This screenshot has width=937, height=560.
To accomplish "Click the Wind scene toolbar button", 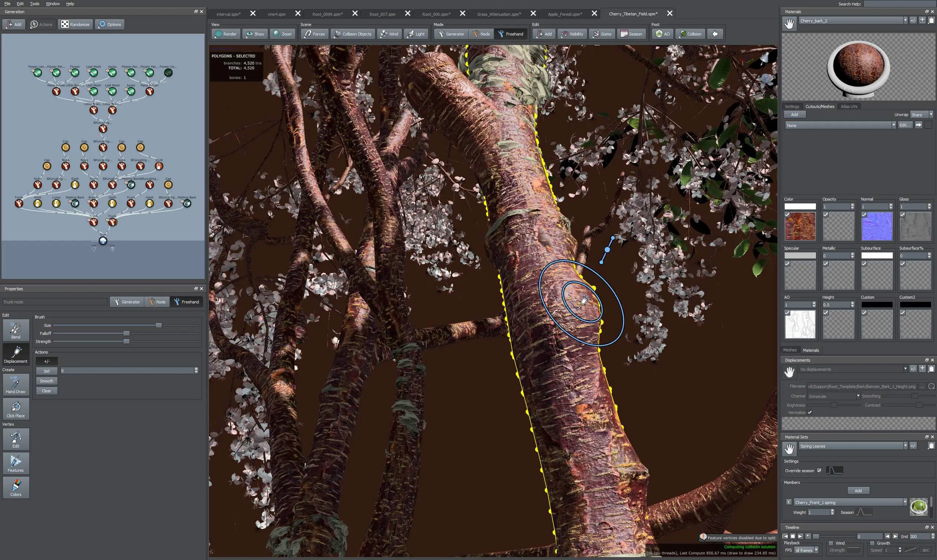I will [389, 34].
